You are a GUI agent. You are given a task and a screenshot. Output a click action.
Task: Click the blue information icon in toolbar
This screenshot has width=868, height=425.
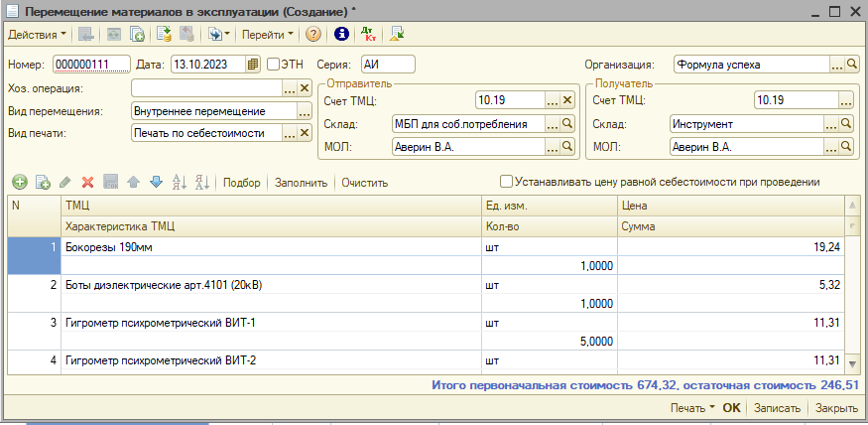click(342, 34)
